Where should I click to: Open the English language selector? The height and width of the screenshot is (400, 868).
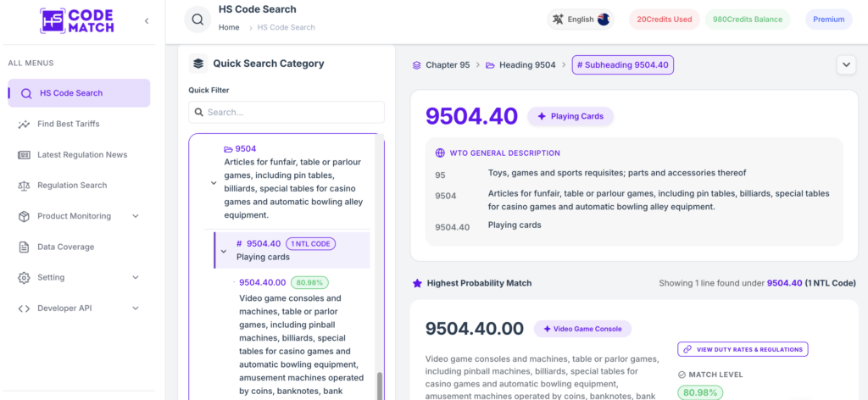coord(581,19)
